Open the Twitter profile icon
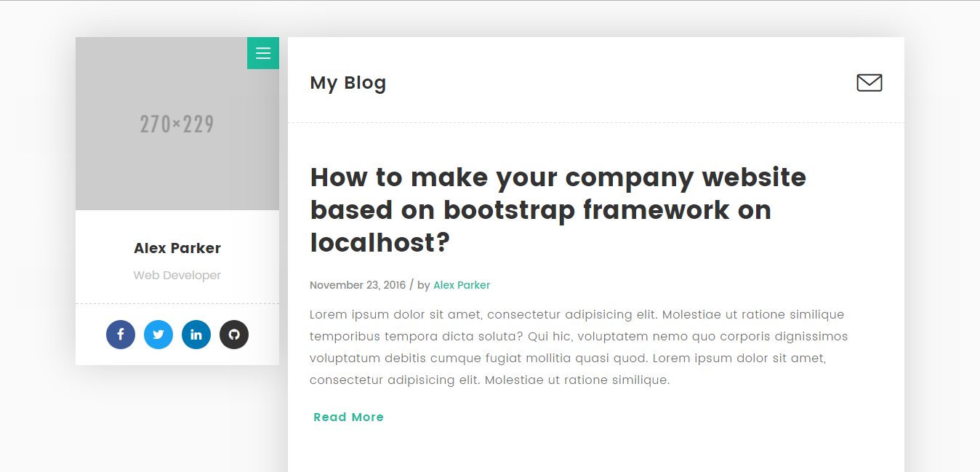The width and height of the screenshot is (980, 472). [158, 335]
